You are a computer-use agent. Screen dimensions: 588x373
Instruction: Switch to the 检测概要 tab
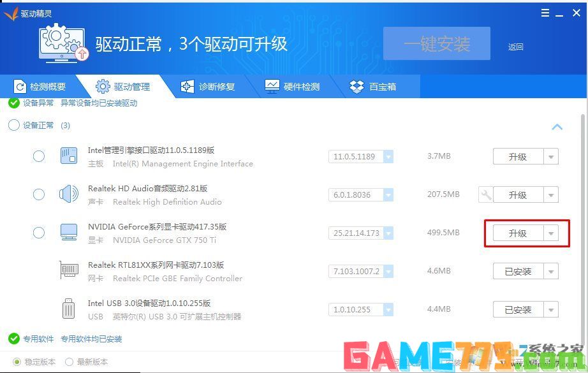click(40, 87)
